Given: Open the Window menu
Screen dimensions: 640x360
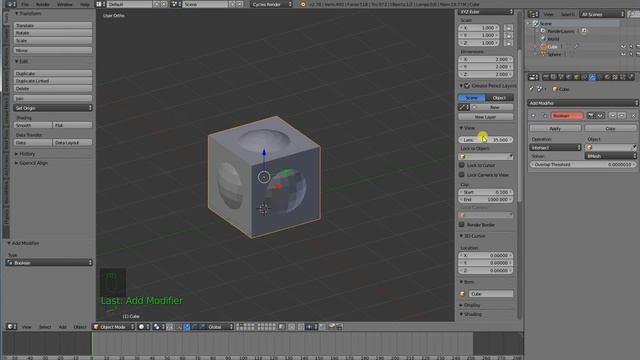Looking at the screenshot, I should tap(64, 4).
